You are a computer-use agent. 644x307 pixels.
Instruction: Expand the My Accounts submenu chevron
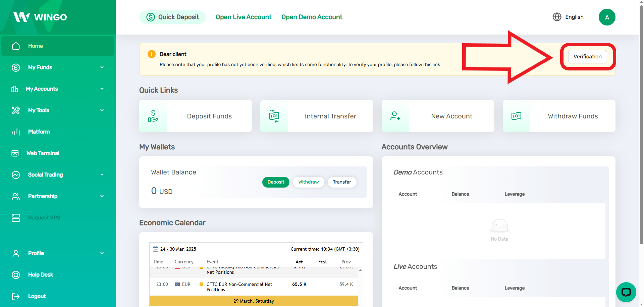click(x=102, y=89)
